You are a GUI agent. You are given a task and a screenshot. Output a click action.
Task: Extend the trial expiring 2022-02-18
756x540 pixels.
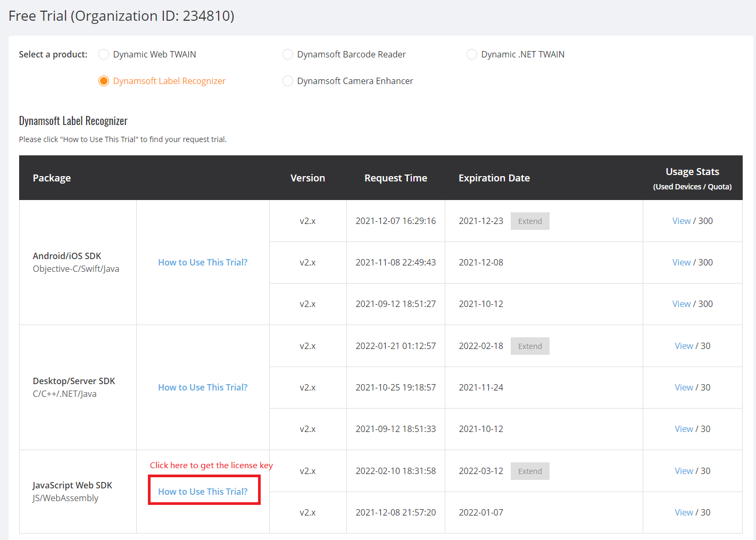[530, 346]
